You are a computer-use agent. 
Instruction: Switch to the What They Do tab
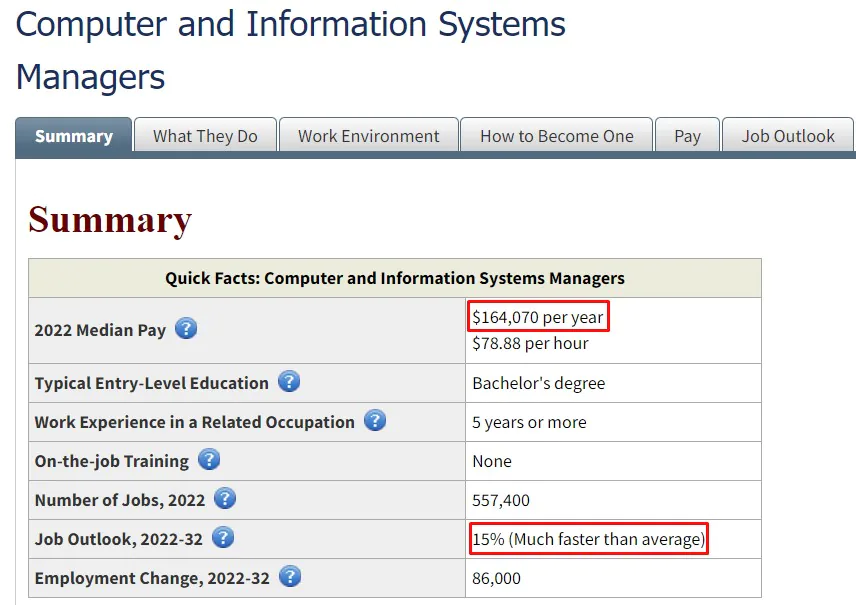point(205,135)
